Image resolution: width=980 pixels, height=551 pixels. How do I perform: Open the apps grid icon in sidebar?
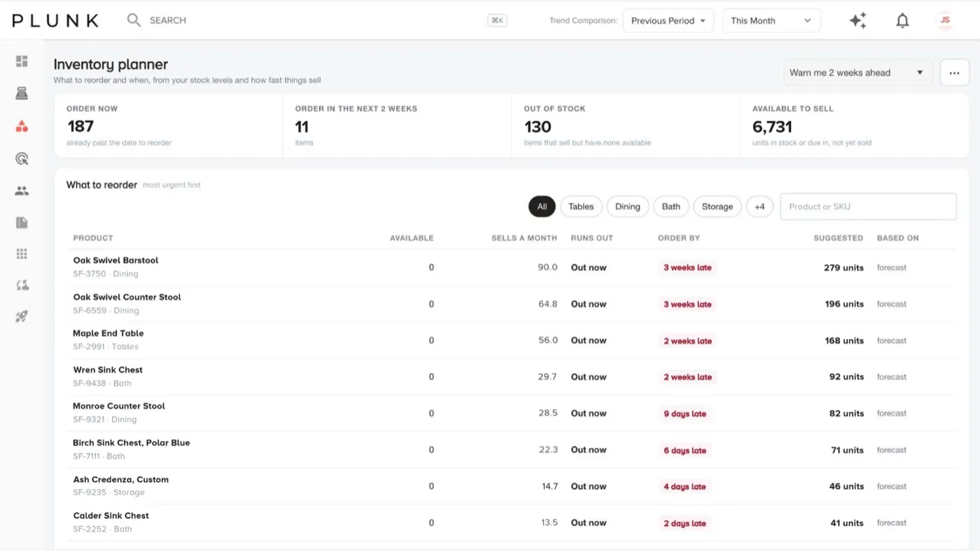[x=22, y=253]
